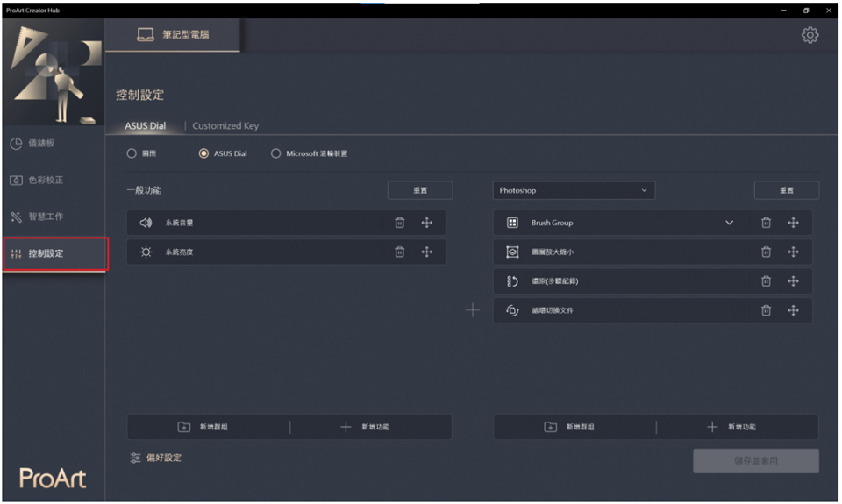The height and width of the screenshot is (504, 842).
Task: Click the plus icon between the two panels
Action: click(x=472, y=310)
